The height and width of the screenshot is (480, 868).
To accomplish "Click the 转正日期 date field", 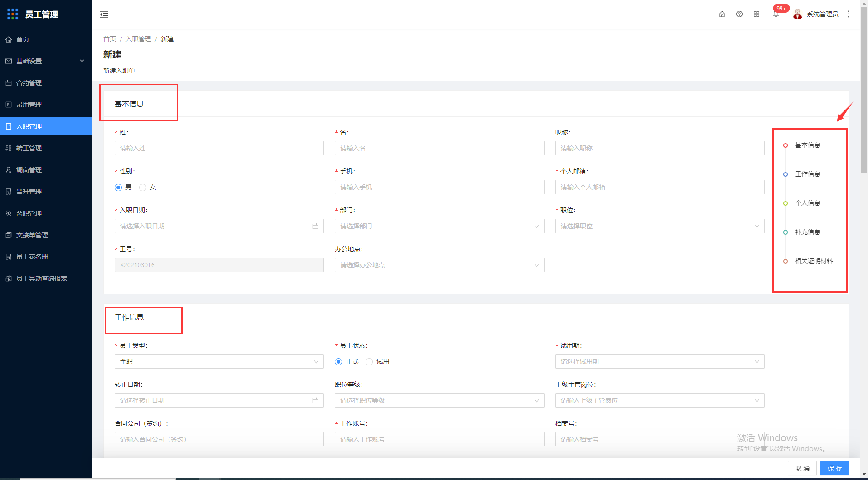I will point(219,400).
